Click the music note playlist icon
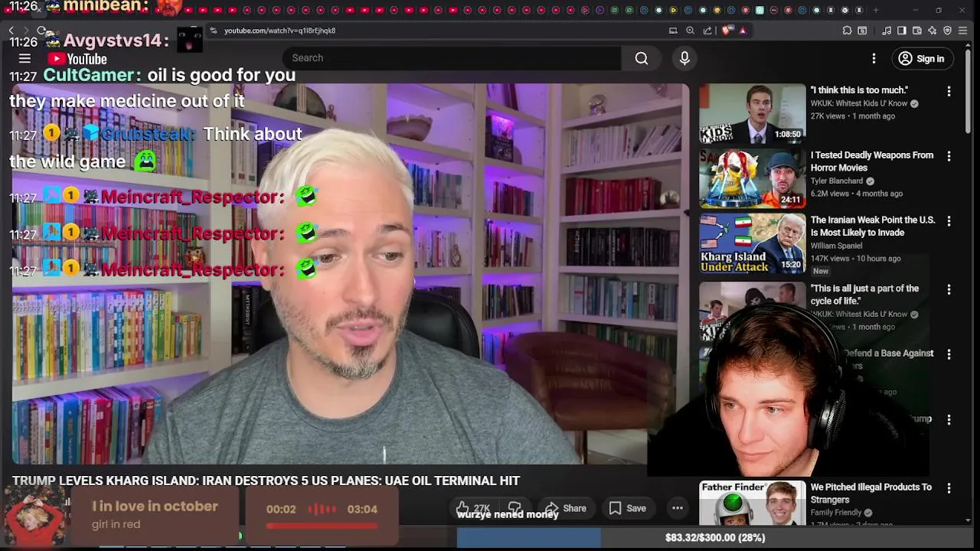Screen dimensions: 980x551 pyautogui.click(x=887, y=31)
